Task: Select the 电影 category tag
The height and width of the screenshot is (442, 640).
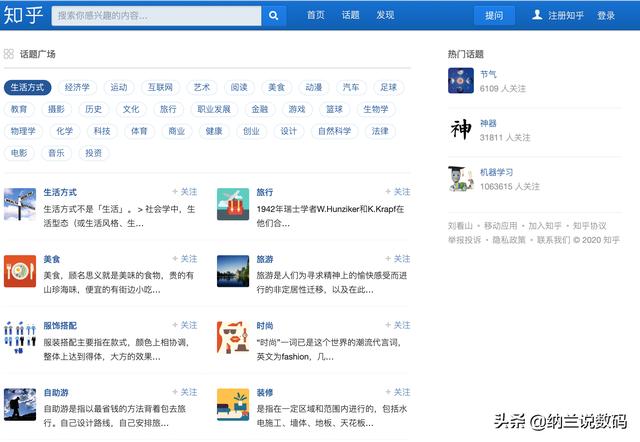Action: [19, 153]
